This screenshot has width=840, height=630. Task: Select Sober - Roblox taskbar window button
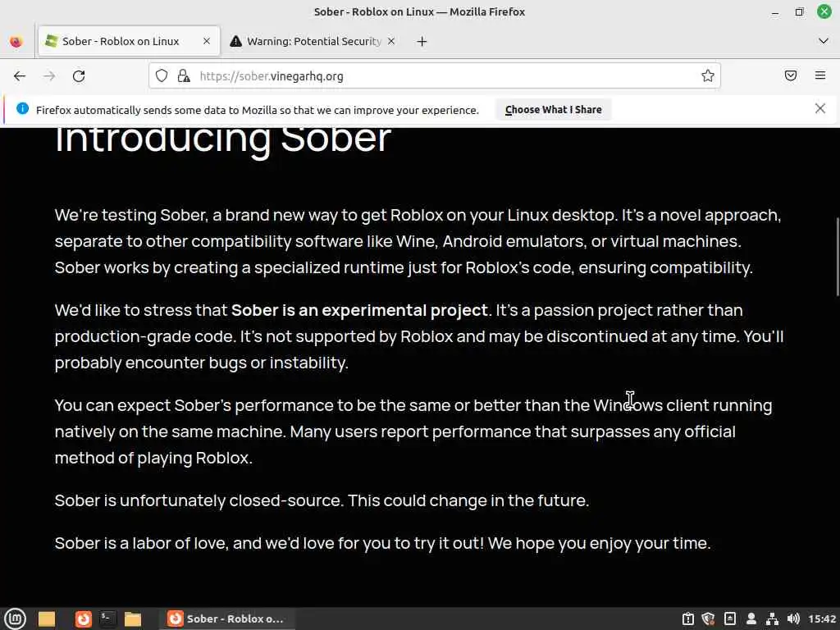226,619
